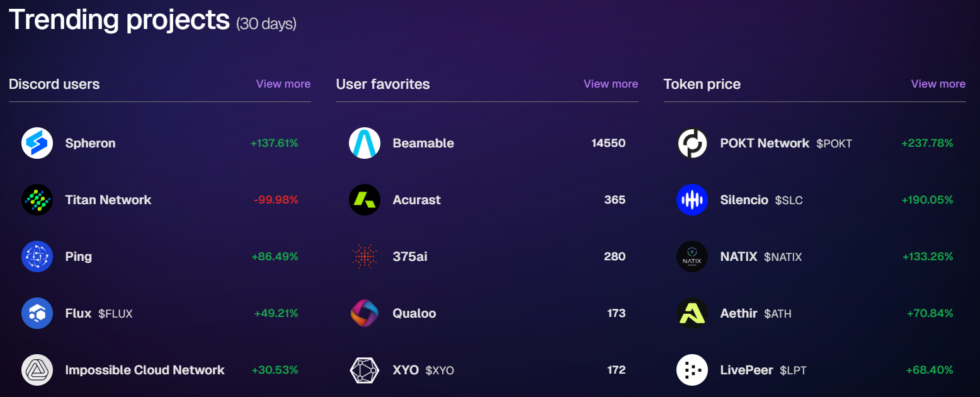Click the Spheron project logo icon
Viewport: 980px width, 397px height.
[x=37, y=143]
